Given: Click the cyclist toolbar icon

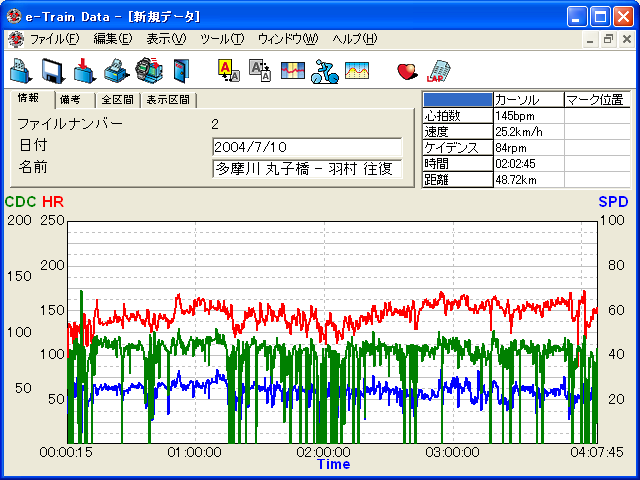Looking at the screenshot, I should click(323, 70).
